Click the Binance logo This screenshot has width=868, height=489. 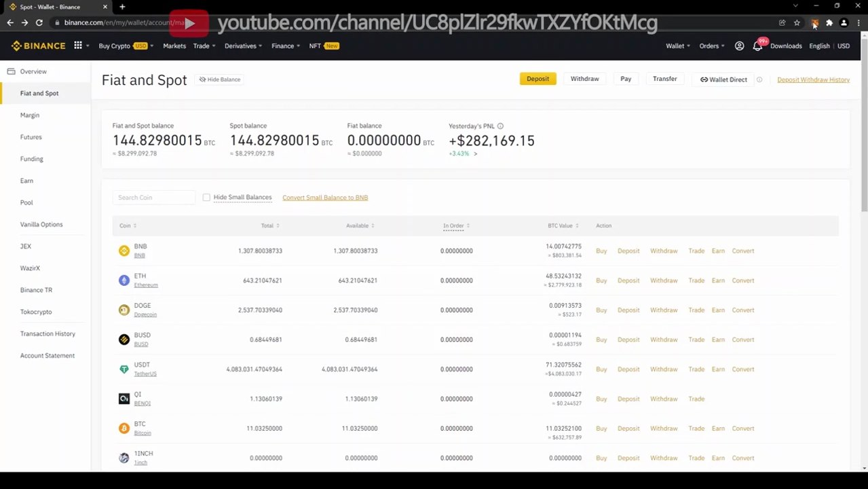click(x=39, y=46)
